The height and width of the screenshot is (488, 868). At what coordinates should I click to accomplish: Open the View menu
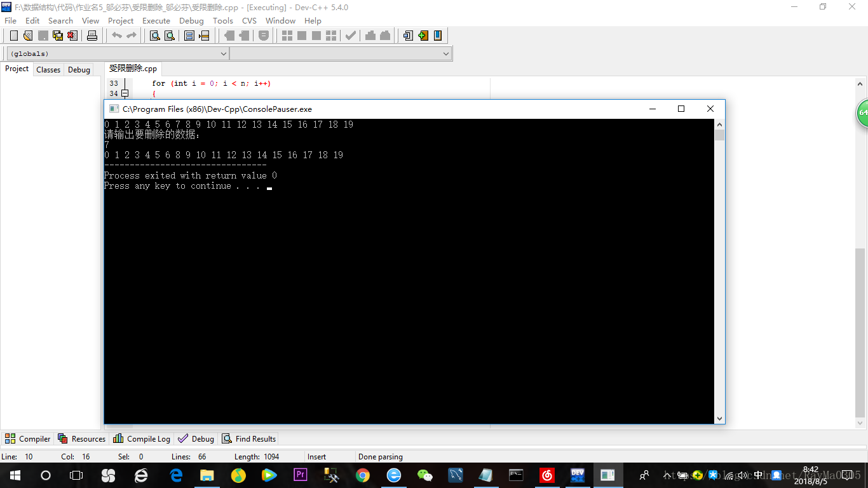point(90,20)
